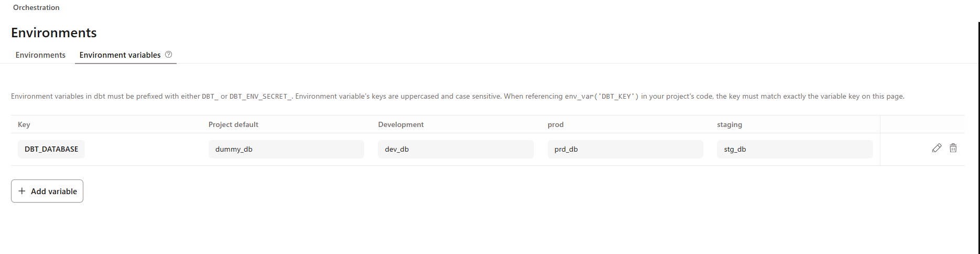Image resolution: width=980 pixels, height=254 pixels.
Task: Click the stg_db staging value field
Action: click(795, 149)
